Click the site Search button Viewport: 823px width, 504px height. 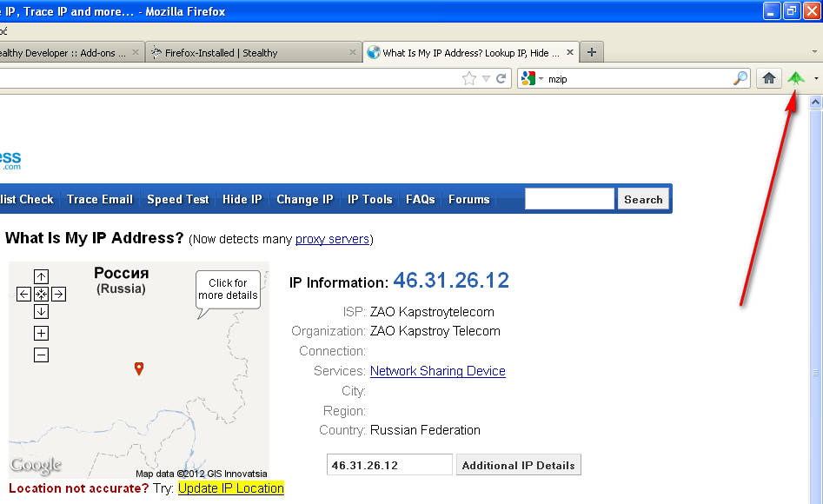[x=643, y=200]
